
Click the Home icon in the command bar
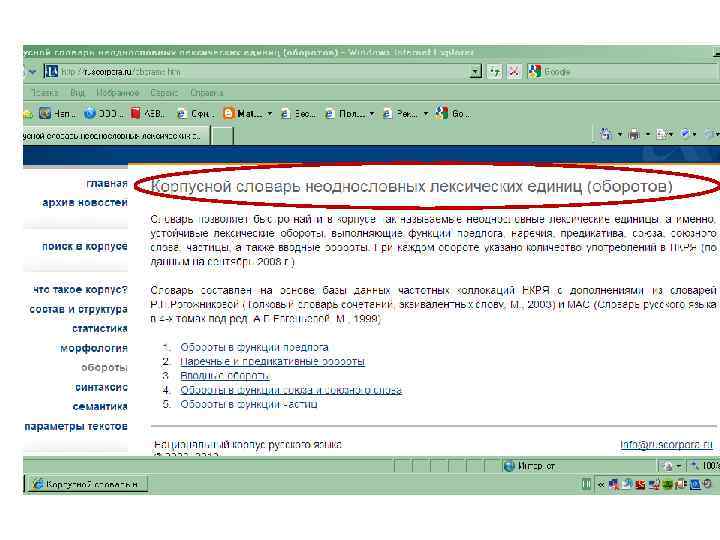click(606, 134)
